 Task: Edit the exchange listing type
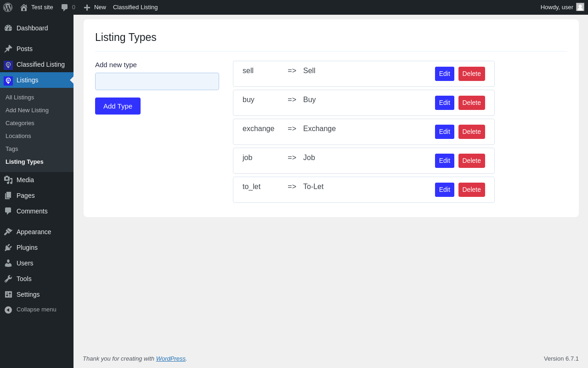(x=444, y=132)
